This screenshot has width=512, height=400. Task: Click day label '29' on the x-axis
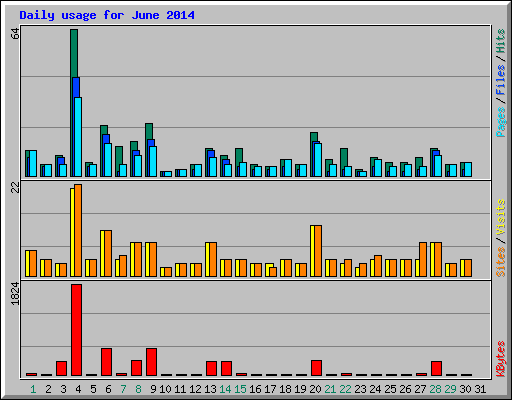tap(450, 389)
